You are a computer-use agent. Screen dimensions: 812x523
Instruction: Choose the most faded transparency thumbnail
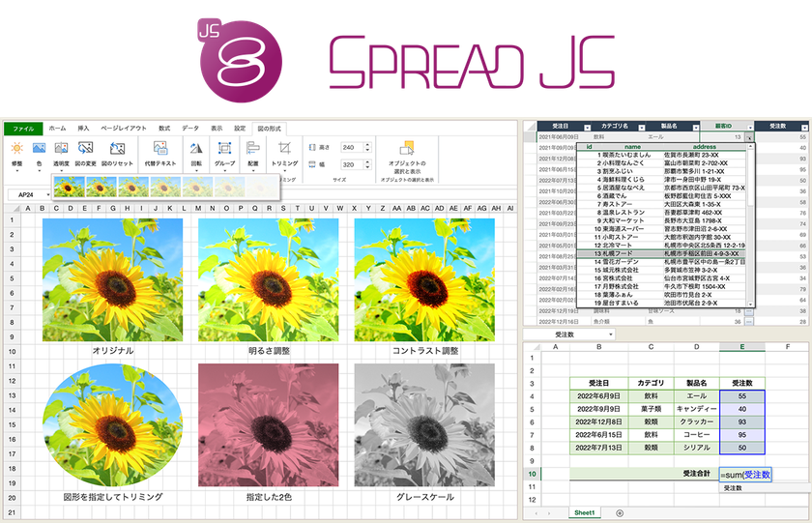262,187
